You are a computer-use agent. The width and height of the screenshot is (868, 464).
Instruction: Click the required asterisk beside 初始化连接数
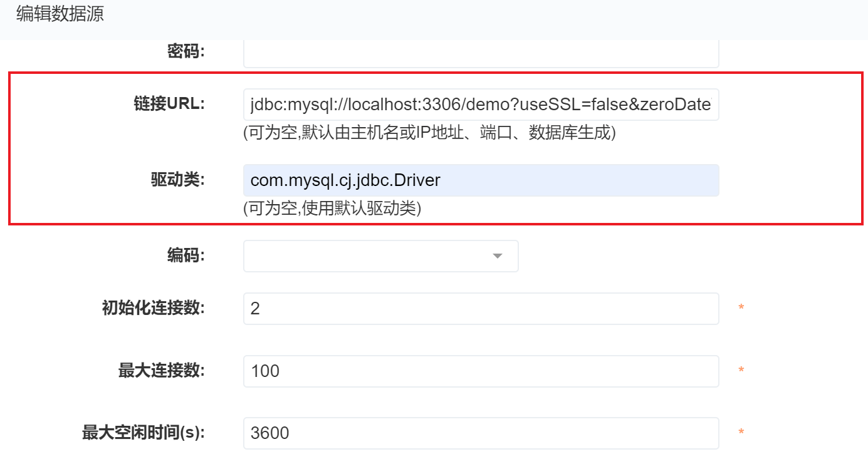tap(741, 308)
